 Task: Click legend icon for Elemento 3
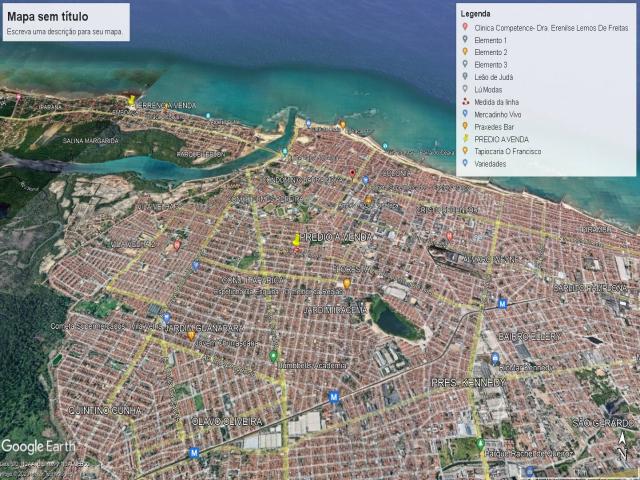(x=465, y=64)
